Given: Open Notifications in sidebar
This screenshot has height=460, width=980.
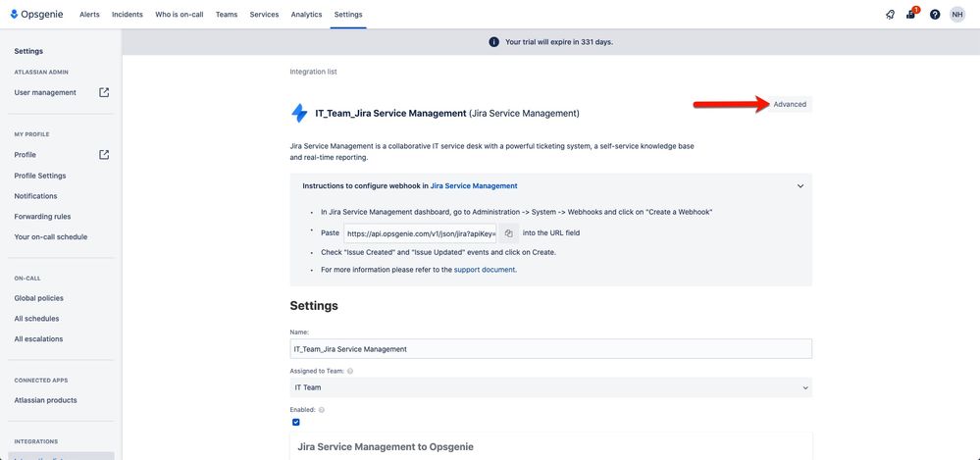Looking at the screenshot, I should pyautogui.click(x=35, y=196).
